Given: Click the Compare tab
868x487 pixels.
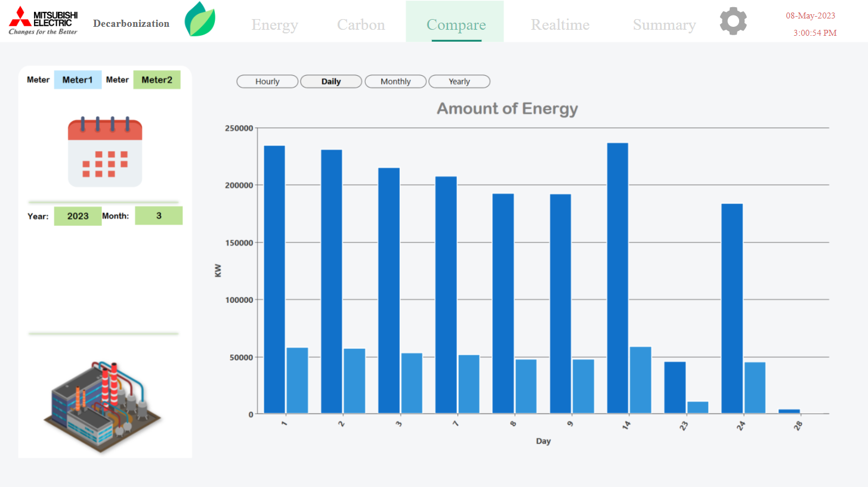Looking at the screenshot, I should (456, 25).
